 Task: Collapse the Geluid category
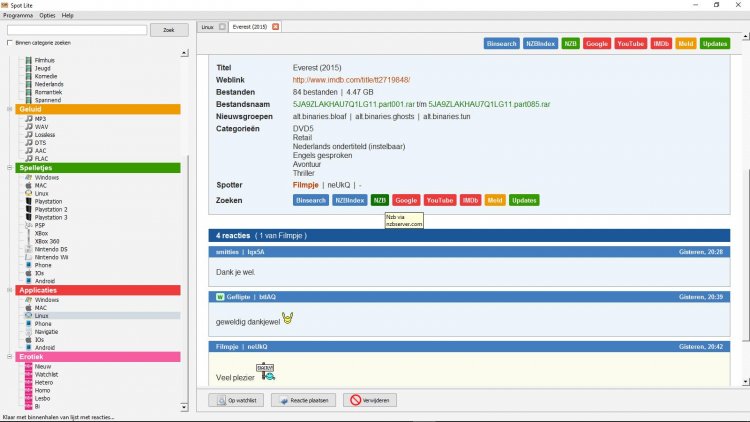click(10, 109)
